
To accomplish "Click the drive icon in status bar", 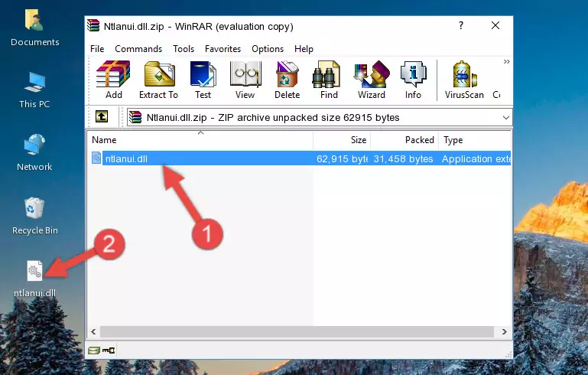I will (94, 351).
